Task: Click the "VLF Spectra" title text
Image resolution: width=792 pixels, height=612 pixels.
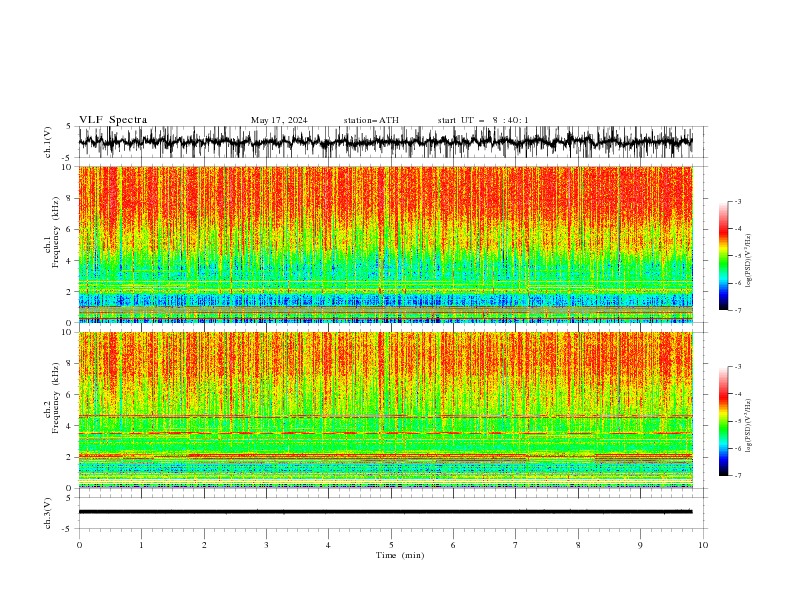Action: coord(113,120)
